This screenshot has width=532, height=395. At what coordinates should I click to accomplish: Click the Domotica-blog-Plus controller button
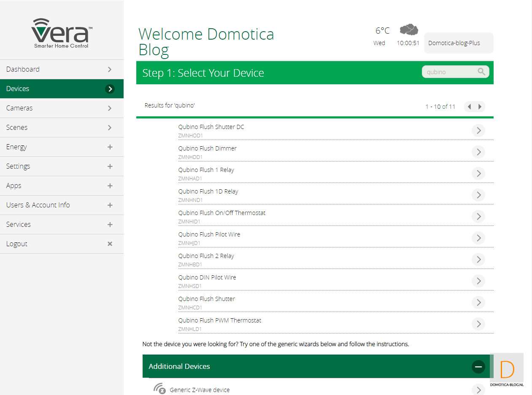[x=458, y=43]
